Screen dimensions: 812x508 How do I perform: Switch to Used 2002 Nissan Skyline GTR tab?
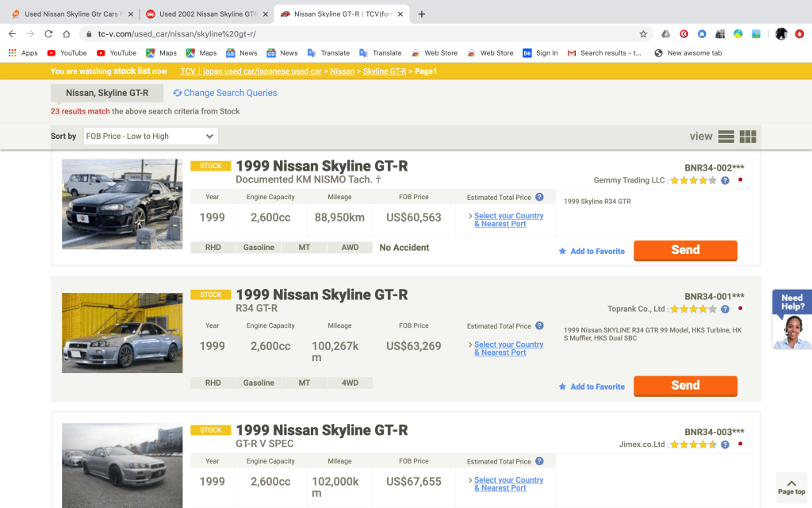(x=205, y=14)
